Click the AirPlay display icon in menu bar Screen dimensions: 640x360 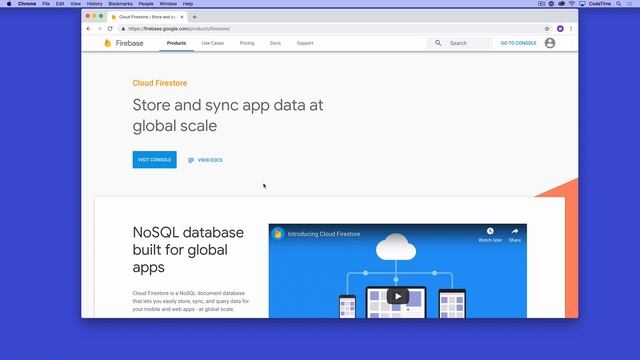[582, 4]
